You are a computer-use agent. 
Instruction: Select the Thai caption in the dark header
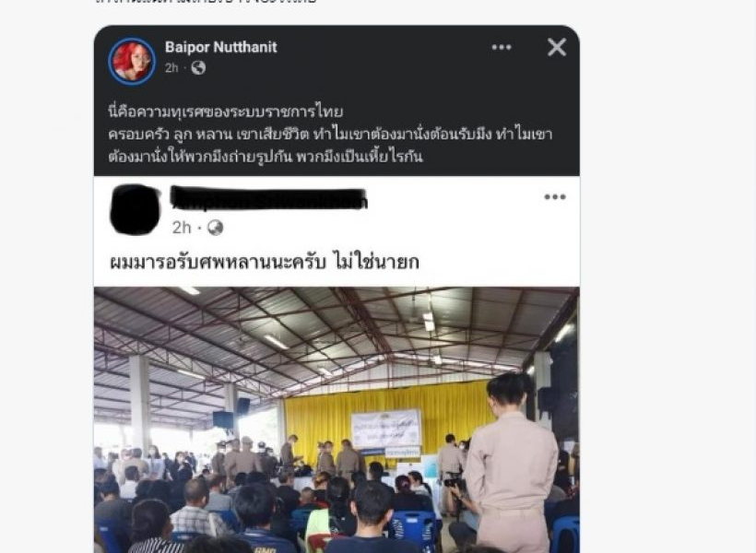(330, 134)
